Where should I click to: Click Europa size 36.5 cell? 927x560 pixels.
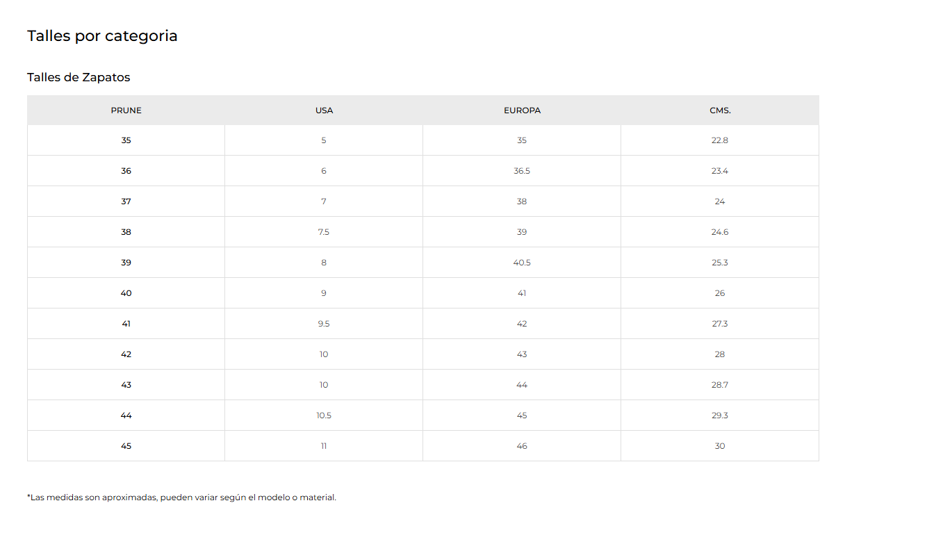point(522,171)
